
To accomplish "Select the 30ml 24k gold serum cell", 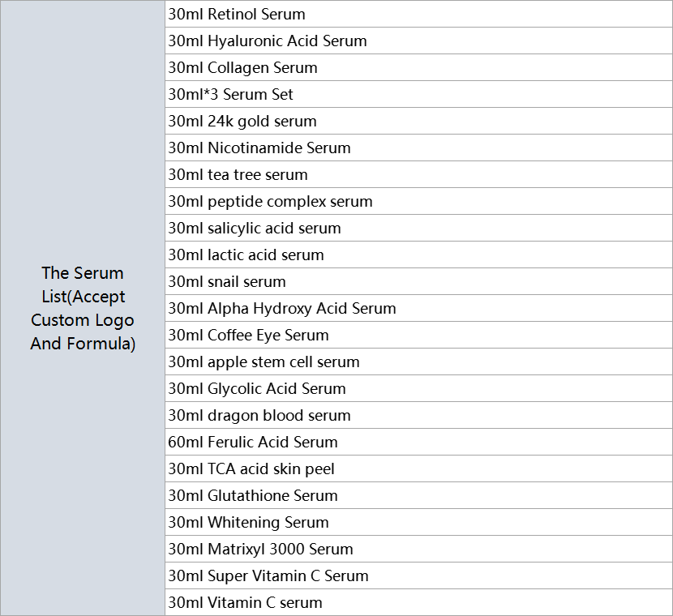I will coord(419,121).
